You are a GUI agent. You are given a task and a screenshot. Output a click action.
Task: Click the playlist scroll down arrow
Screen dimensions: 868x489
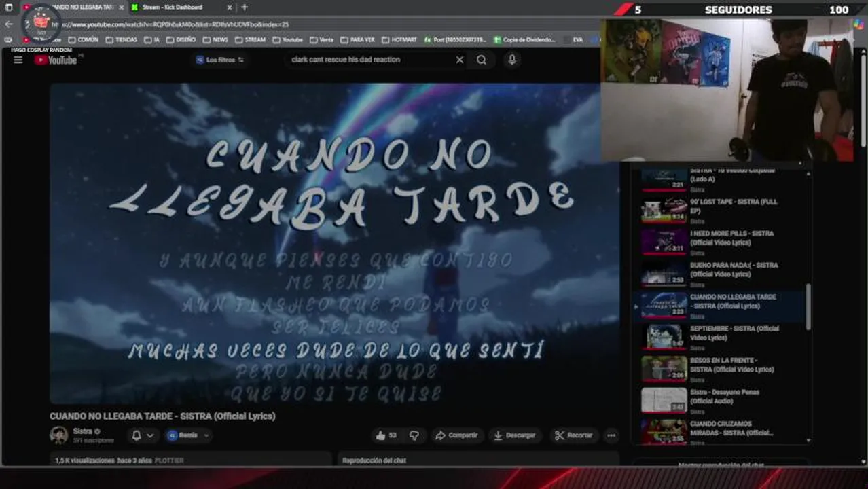coord(808,440)
